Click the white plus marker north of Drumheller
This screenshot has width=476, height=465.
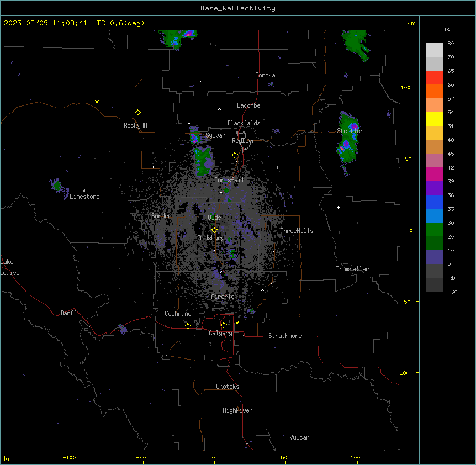[x=338, y=207]
